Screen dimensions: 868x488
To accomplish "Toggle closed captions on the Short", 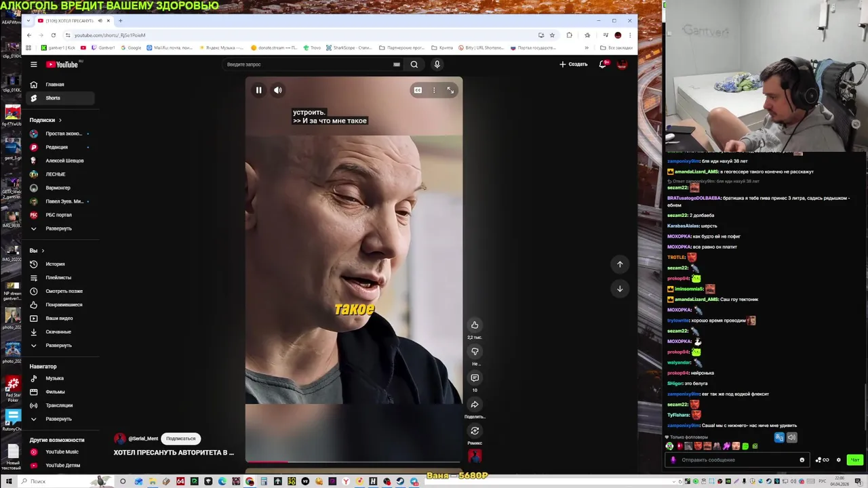I will pyautogui.click(x=418, y=90).
